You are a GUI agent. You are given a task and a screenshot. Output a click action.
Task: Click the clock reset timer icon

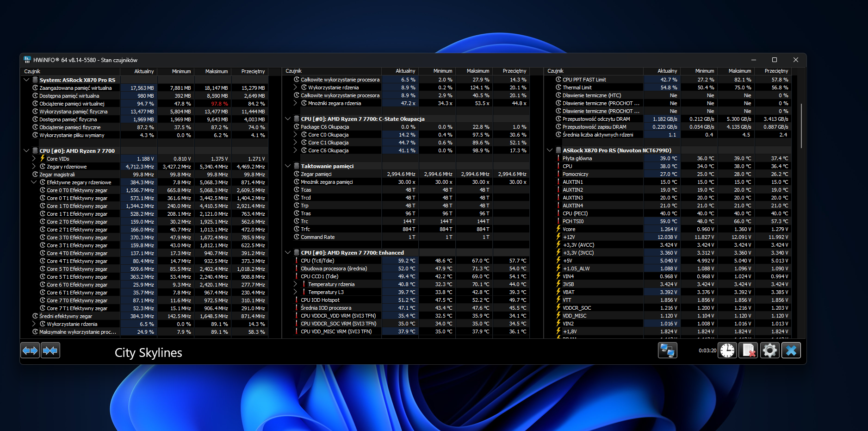(x=727, y=350)
